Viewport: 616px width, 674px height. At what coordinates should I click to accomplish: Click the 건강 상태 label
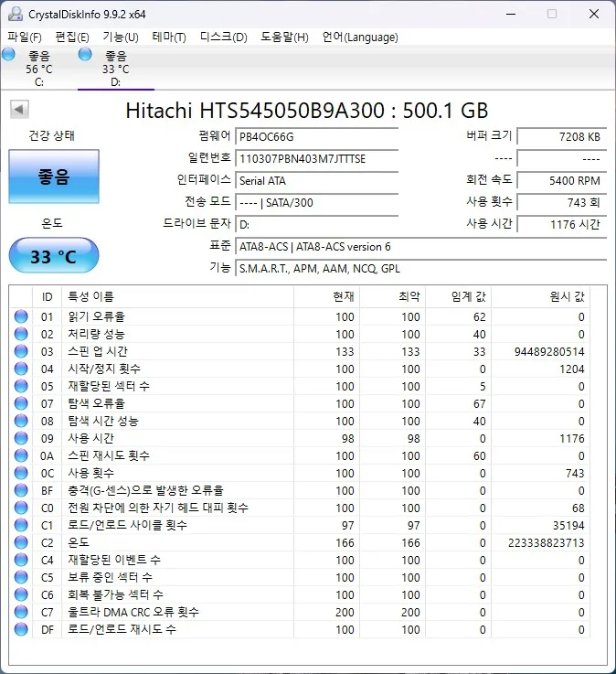click(51, 136)
